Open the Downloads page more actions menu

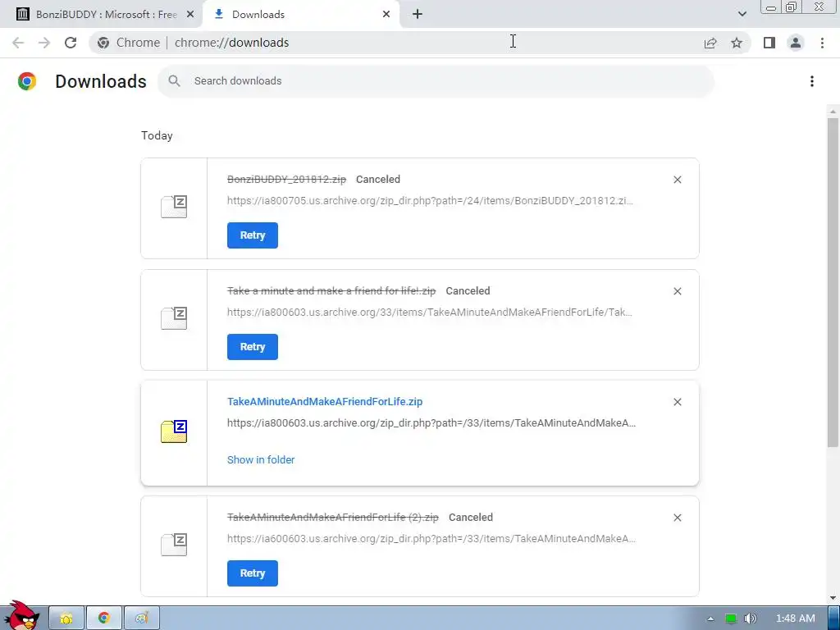[812, 81]
